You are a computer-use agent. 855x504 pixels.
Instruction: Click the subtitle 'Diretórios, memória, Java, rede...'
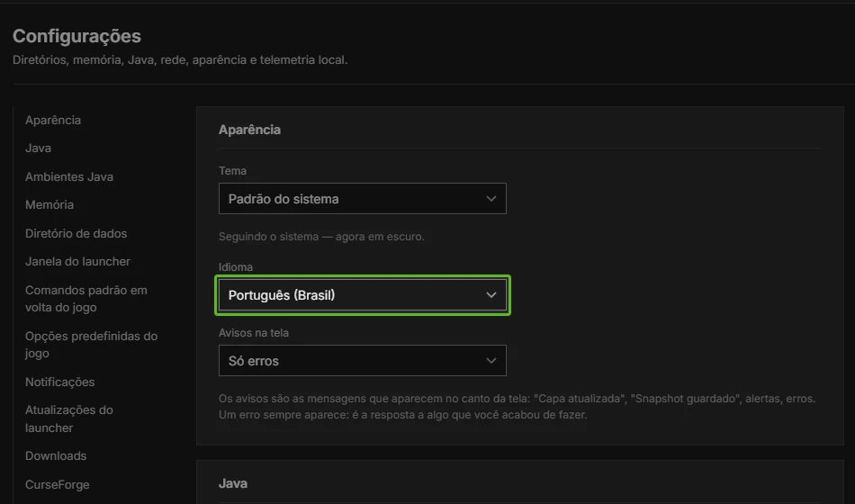pos(180,60)
